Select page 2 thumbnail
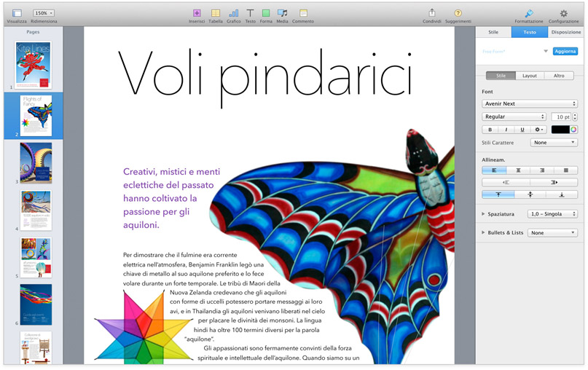 (36, 116)
